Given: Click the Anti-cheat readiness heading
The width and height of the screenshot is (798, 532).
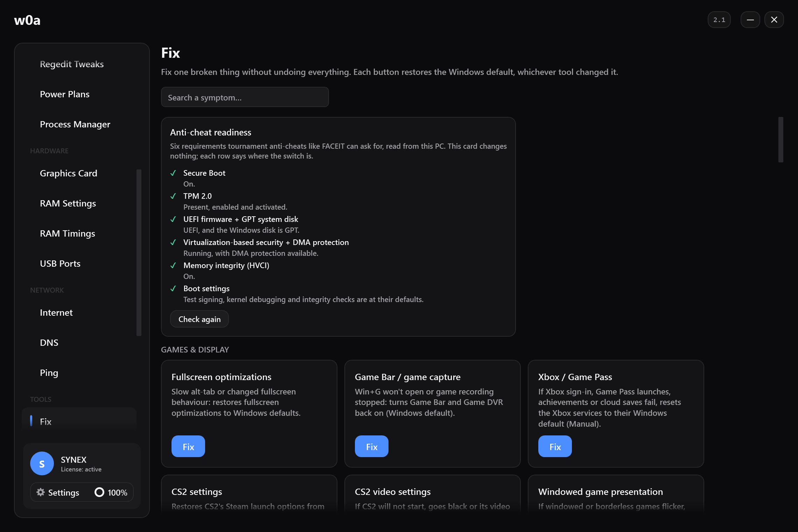Looking at the screenshot, I should (211, 132).
